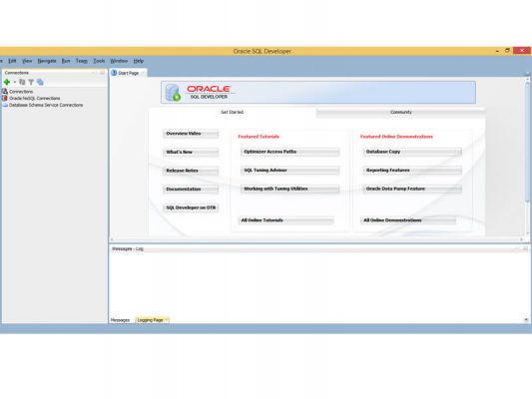This screenshot has width=532, height=399.
Task: Click the Start Page tab icon
Action: (x=114, y=73)
